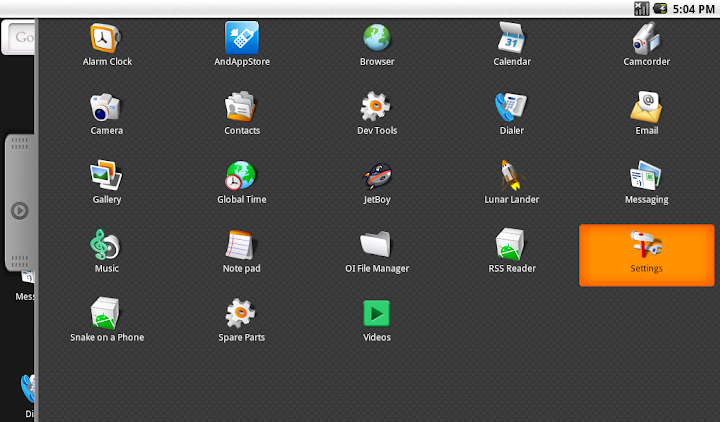Tap the signal strength status icon
The height and width of the screenshot is (422, 720).
[641, 9]
